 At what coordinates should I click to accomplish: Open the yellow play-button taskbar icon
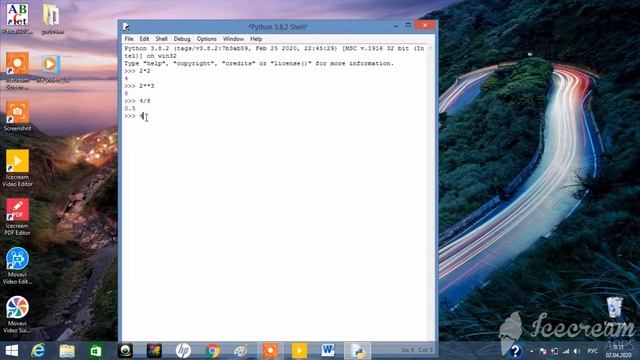(299, 351)
